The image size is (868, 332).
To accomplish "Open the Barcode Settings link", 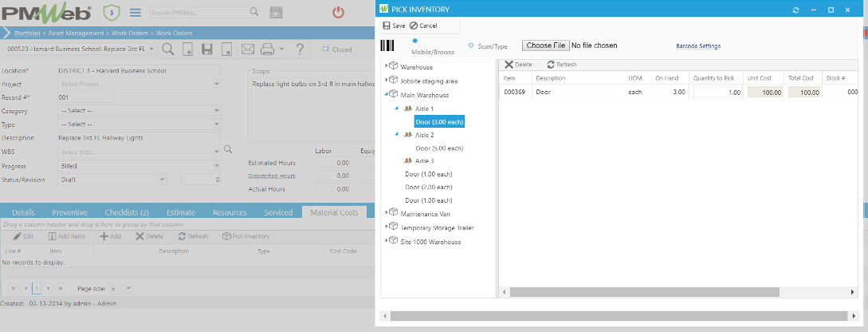I will [x=698, y=46].
